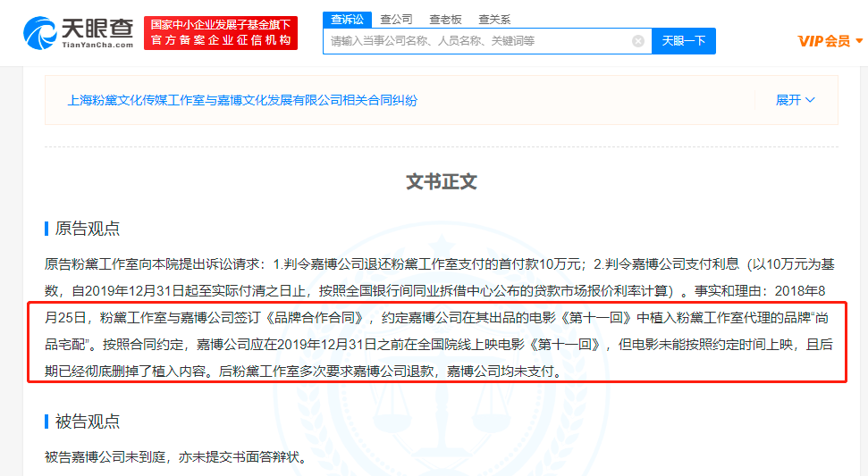868x476 pixels.
Task: Click the text 被告嘉博公司未到庭
Action: [105, 457]
